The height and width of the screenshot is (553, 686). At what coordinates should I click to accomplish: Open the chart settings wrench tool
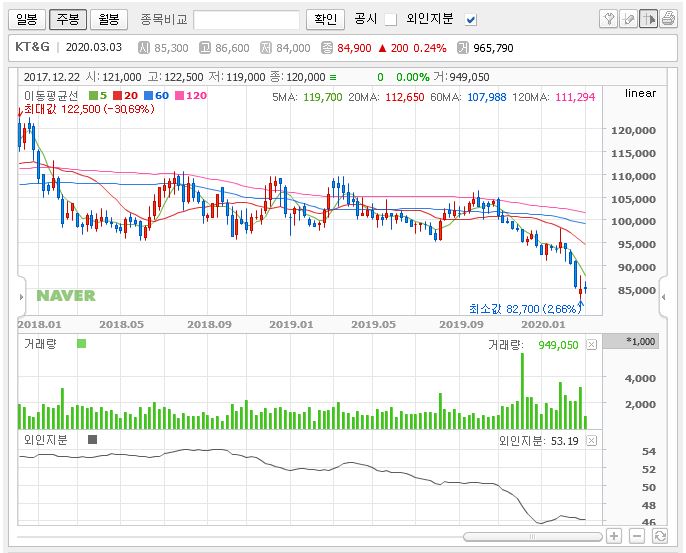(x=608, y=19)
